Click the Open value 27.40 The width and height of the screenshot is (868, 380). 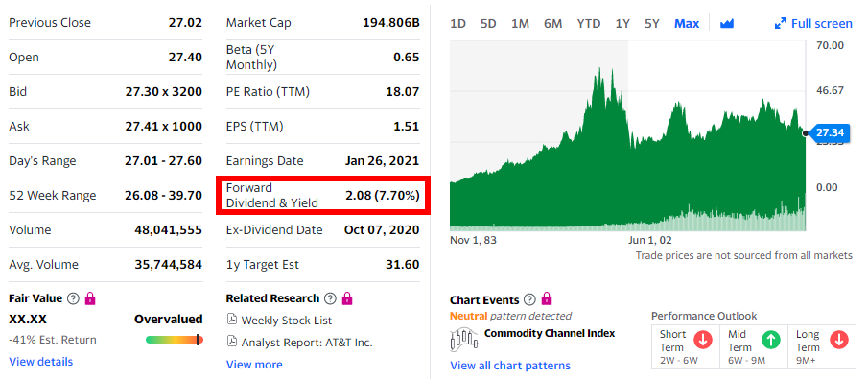pyautogui.click(x=185, y=57)
